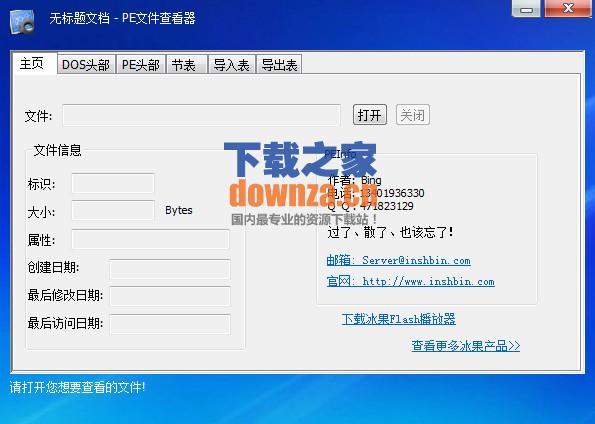Focus the 文件 path input field
The image size is (595, 424).
coord(201,115)
